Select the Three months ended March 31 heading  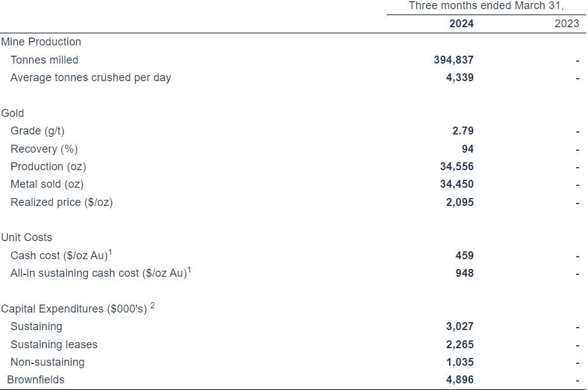(x=486, y=5)
